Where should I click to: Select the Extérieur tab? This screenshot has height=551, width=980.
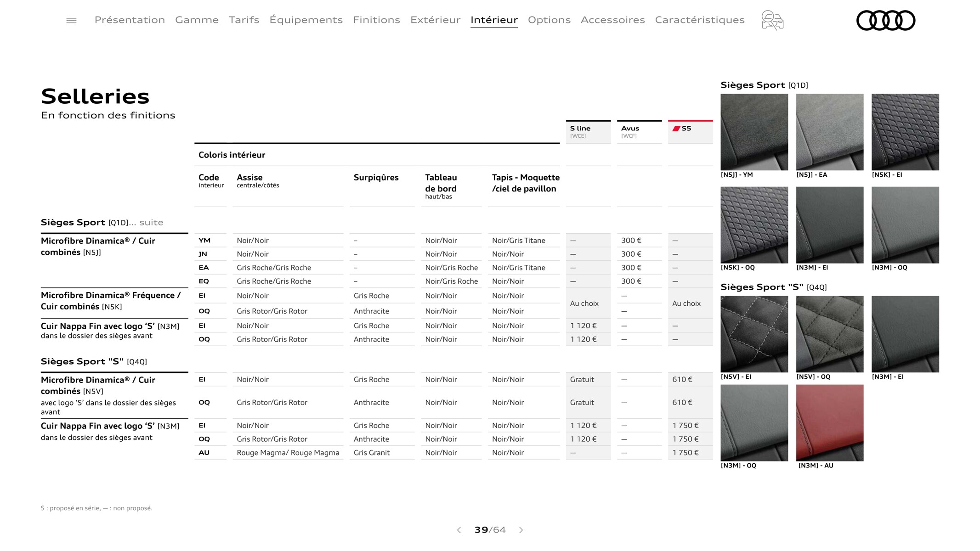point(435,20)
